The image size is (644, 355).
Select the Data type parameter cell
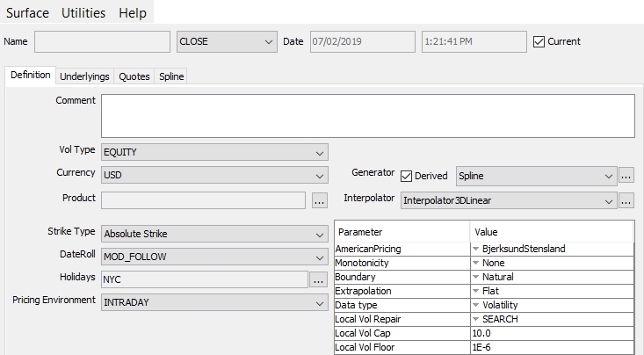pyautogui.click(x=402, y=305)
